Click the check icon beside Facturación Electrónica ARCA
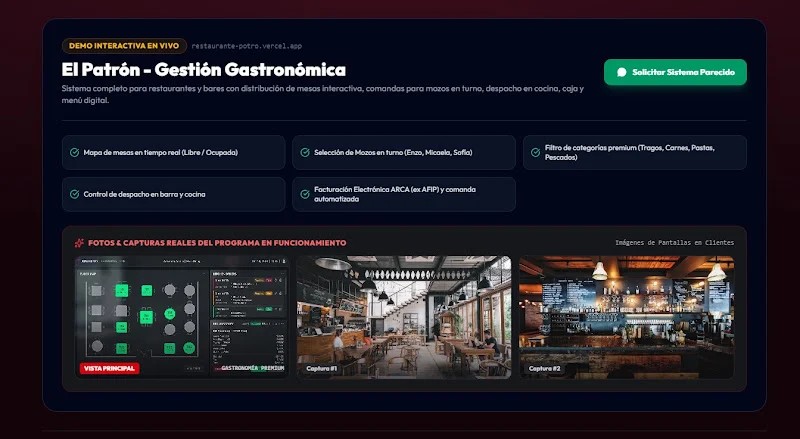 click(305, 194)
